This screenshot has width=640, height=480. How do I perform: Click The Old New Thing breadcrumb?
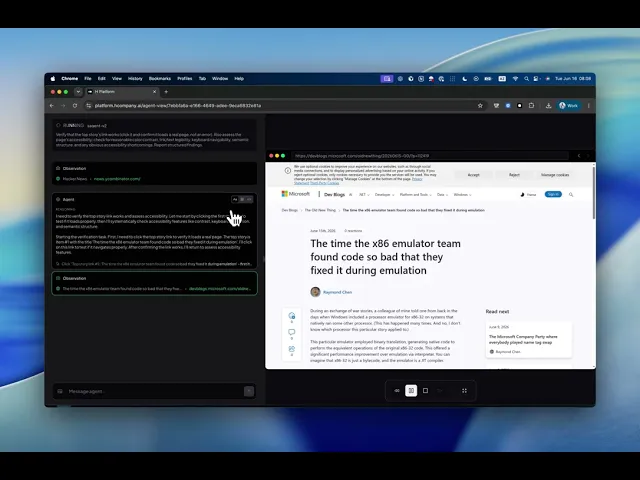pyautogui.click(x=320, y=210)
